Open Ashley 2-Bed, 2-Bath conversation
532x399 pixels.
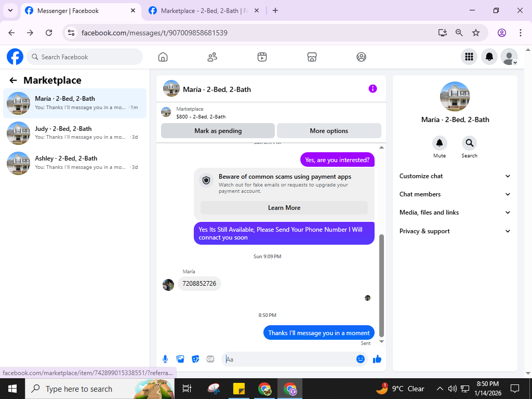point(75,163)
